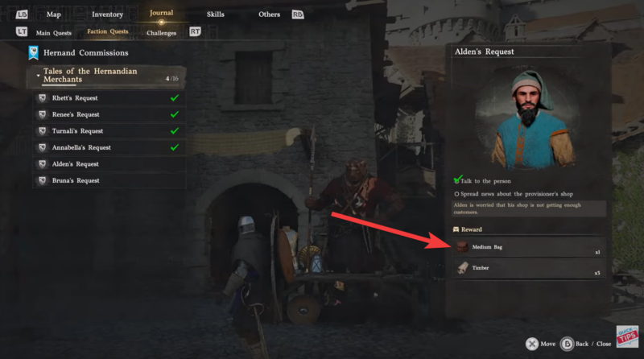
Task: Click Rhett's Request green checkmark
Action: pos(175,97)
